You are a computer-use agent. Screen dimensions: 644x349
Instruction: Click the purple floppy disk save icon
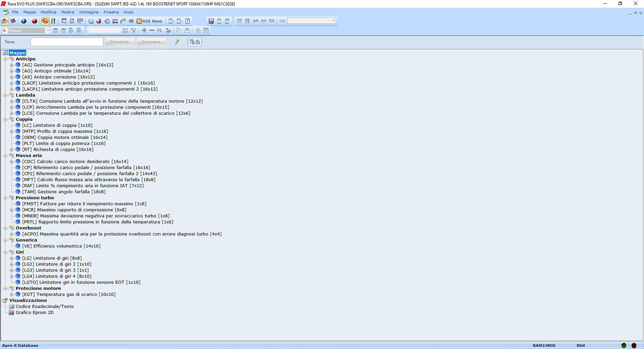pos(211,21)
